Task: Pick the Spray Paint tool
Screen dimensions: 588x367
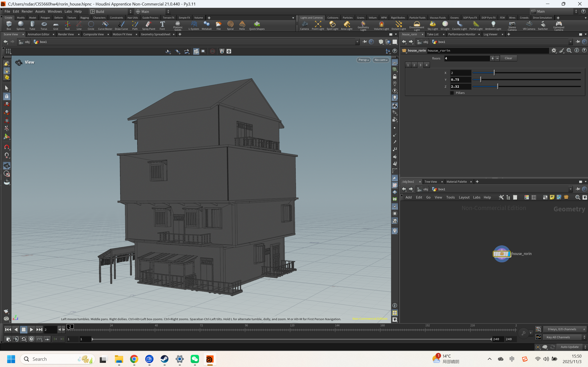Action: click(148, 25)
